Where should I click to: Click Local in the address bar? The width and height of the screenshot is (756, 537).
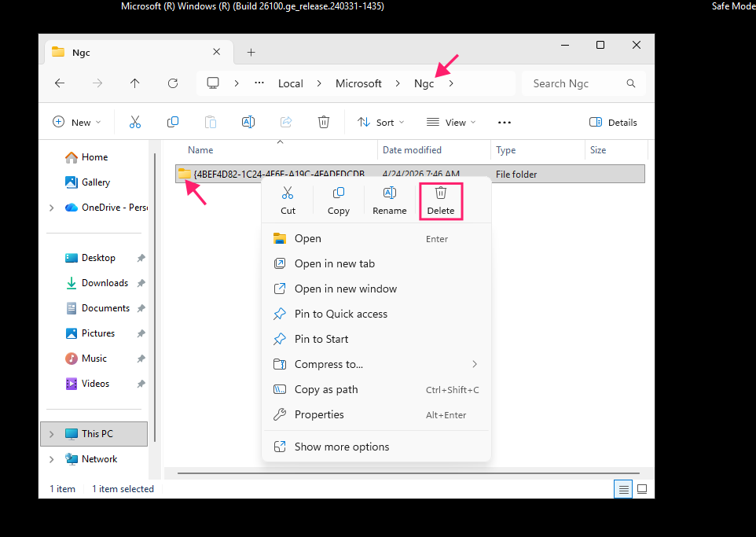pyautogui.click(x=290, y=83)
